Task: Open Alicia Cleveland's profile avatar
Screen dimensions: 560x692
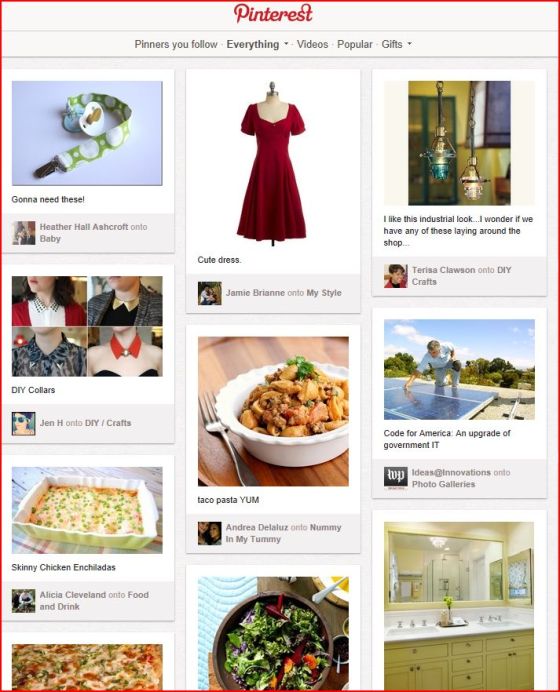Action: tap(24, 601)
